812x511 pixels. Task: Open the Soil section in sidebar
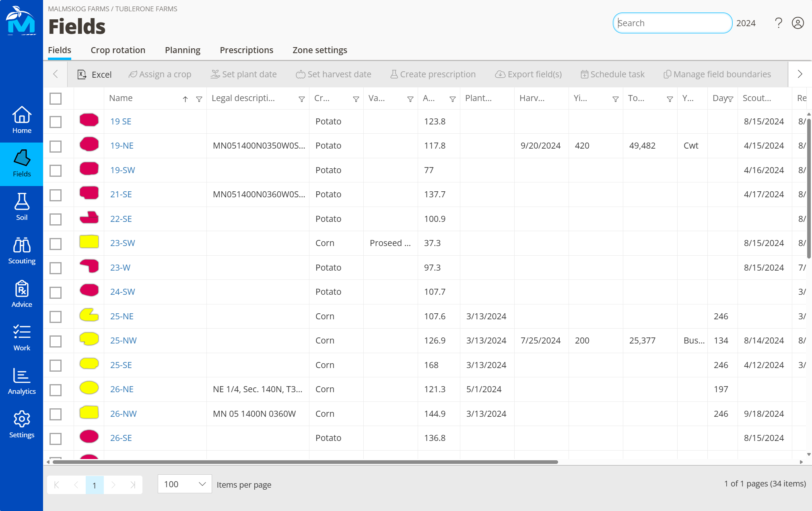[x=22, y=207]
